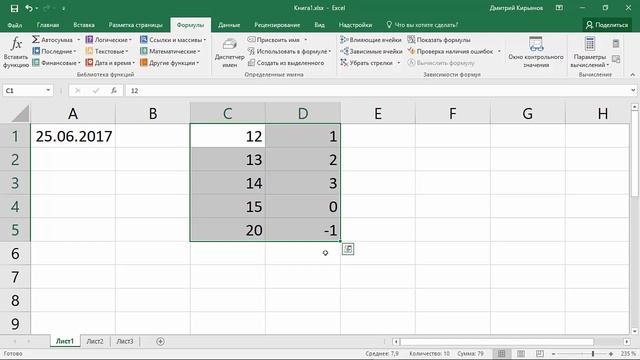Expand the formula bar chevron
Viewport: 640px width, 360px height.
click(633, 90)
